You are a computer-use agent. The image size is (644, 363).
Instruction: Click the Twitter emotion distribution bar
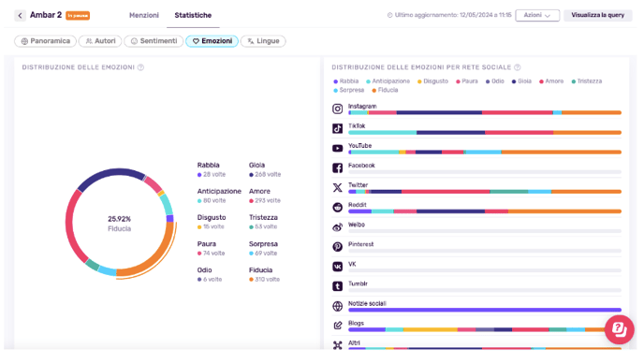(485, 192)
